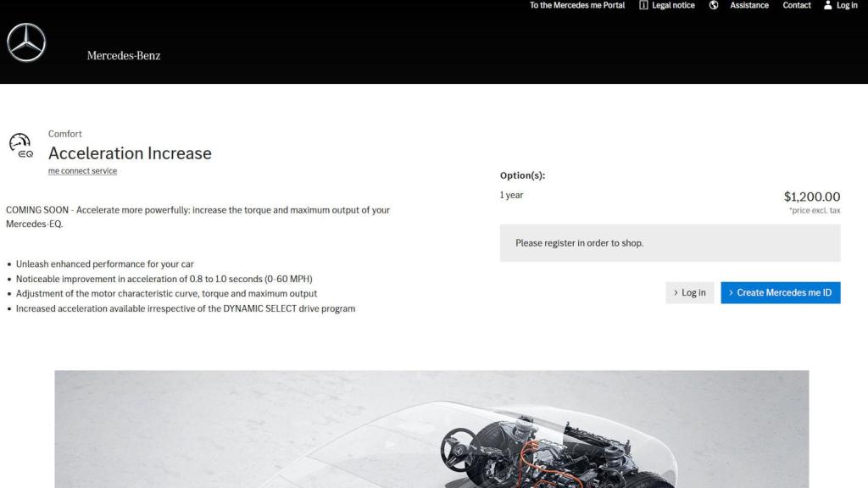868x488 pixels.
Task: View the Legal notice page
Action: coord(673,5)
